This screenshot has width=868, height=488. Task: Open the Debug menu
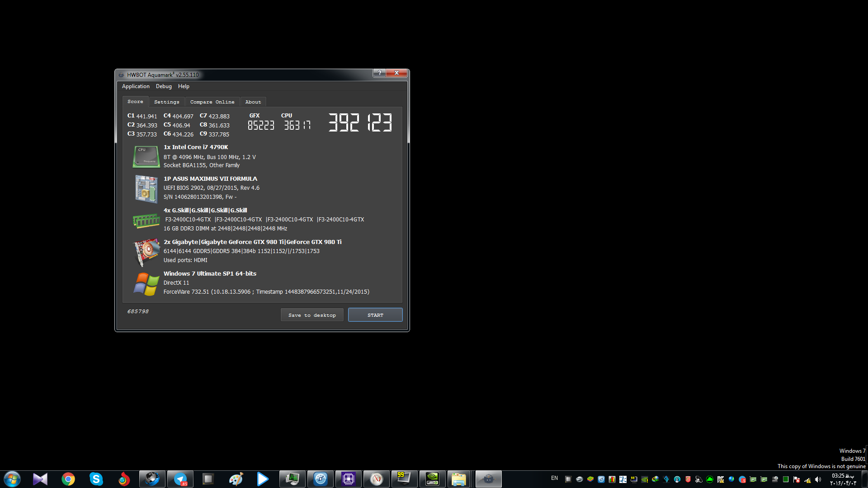[164, 86]
